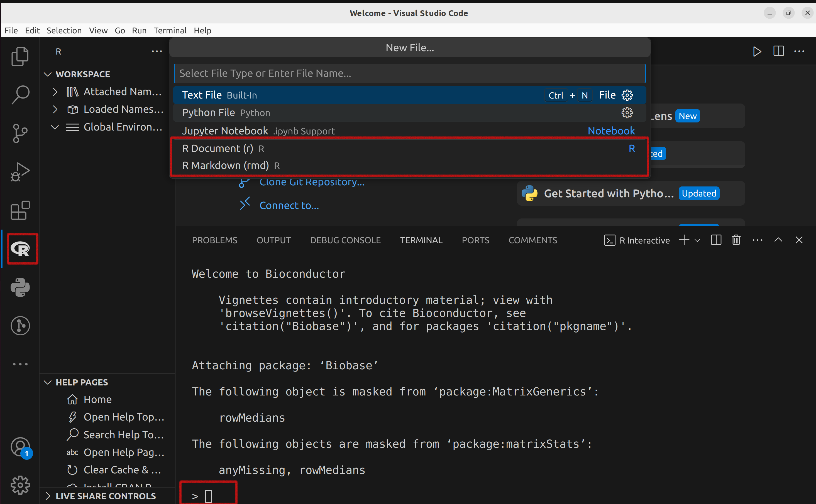Kill the terminal with trash icon

tap(736, 240)
